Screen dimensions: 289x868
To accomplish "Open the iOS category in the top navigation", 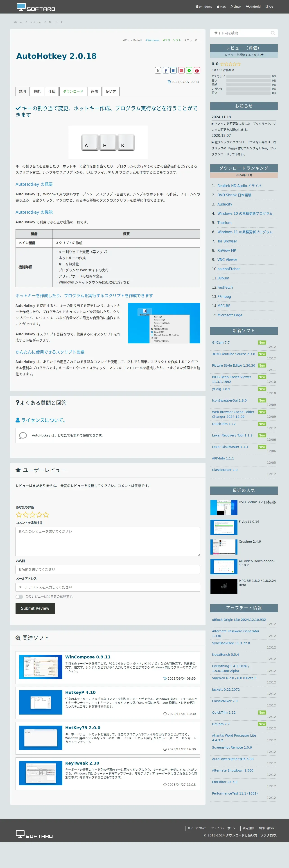I will pos(269,7).
